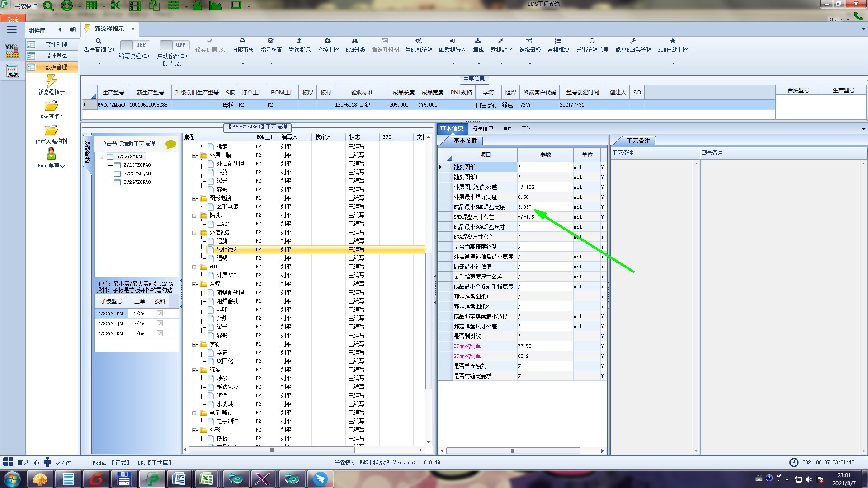Open the 工时 tab

526,129
